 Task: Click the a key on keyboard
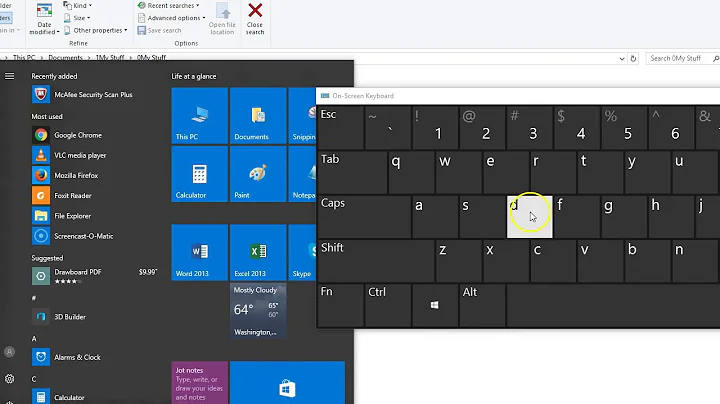pos(435,217)
